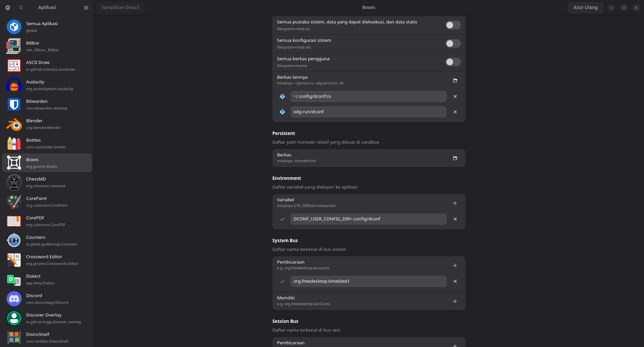
Task: Enable the filesystem=host-os toggle
Action: click(x=453, y=25)
